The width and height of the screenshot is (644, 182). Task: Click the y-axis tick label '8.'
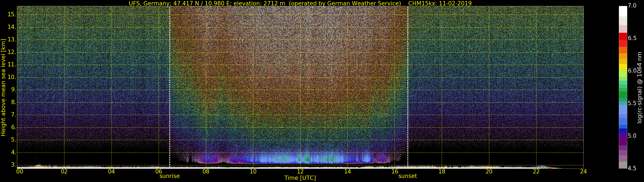pos(13,102)
